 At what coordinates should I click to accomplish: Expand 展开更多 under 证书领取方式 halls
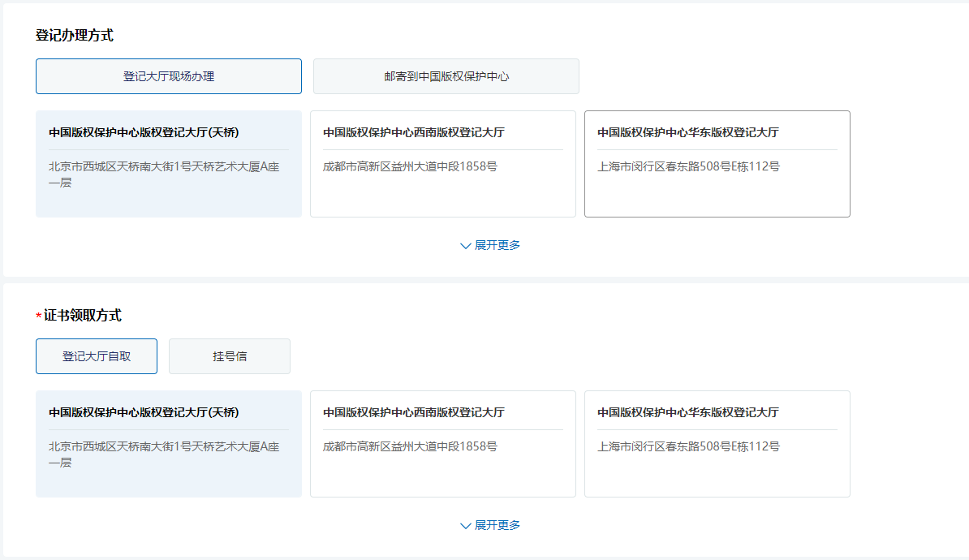pyautogui.click(x=490, y=525)
